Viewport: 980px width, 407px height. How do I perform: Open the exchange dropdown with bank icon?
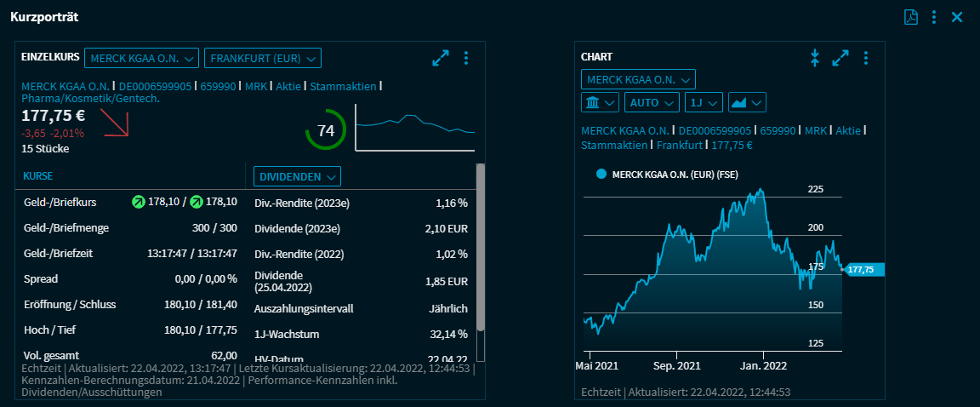pos(600,102)
